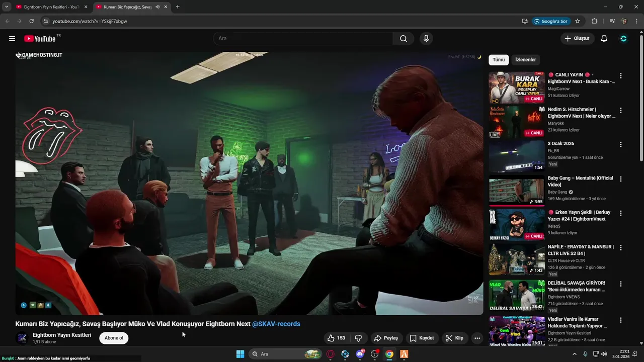
Task: Dislike the video with thumbs-down
Action: point(359,338)
